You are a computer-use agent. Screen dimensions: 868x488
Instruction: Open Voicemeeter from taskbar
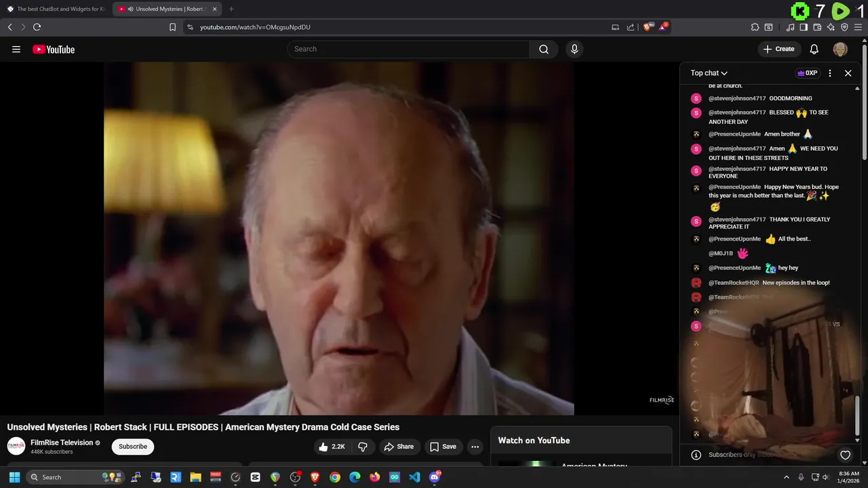tap(216, 477)
